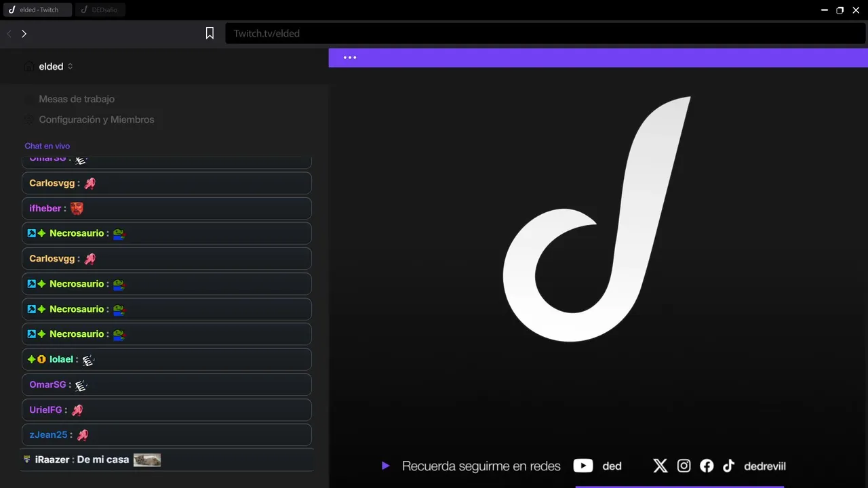Focus the Twitch.tv/elded address bar
Screen dimensions: 868x488
tap(545, 33)
